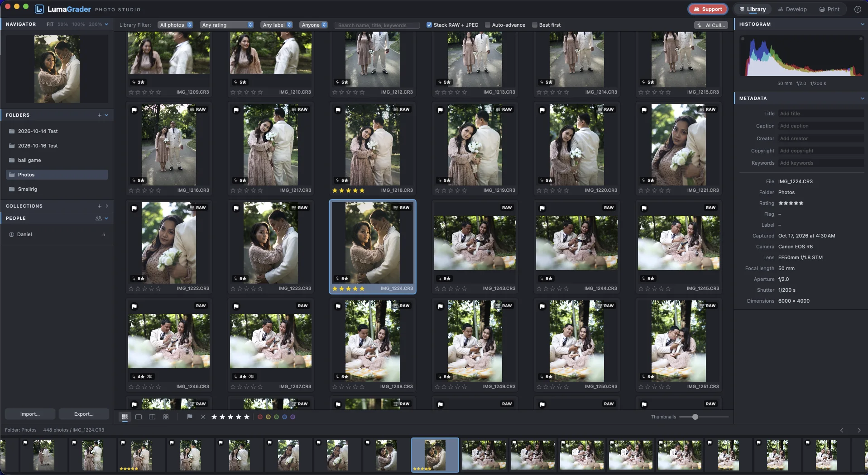This screenshot has height=475, width=868.
Task: Enable Best first checkbox
Action: coord(535,25)
